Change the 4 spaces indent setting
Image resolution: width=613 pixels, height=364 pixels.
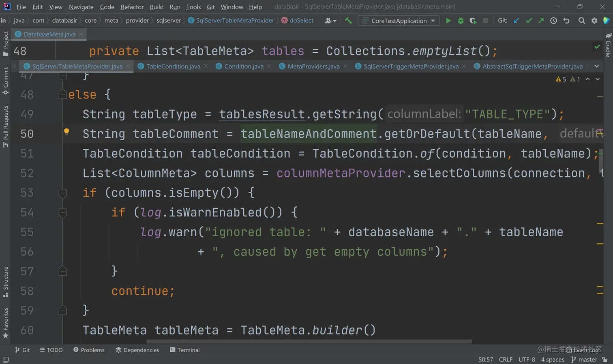click(x=552, y=360)
